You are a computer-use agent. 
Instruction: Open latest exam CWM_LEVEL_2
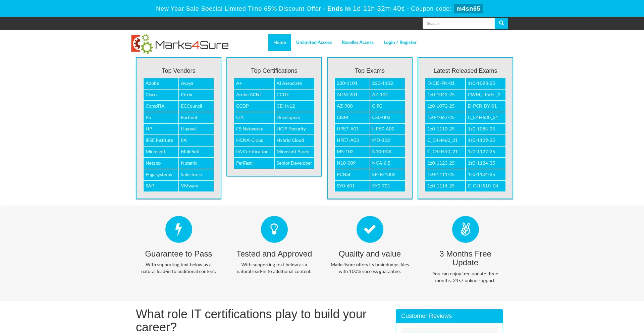coord(485,95)
